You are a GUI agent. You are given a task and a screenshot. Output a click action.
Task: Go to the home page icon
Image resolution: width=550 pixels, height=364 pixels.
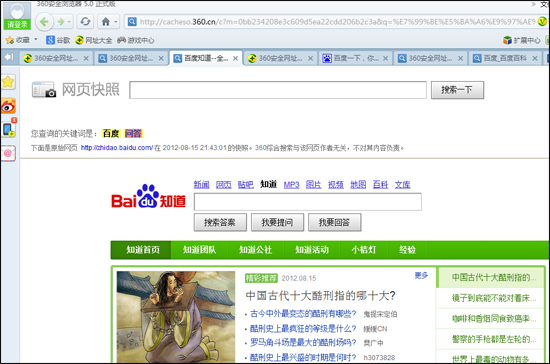106,22
